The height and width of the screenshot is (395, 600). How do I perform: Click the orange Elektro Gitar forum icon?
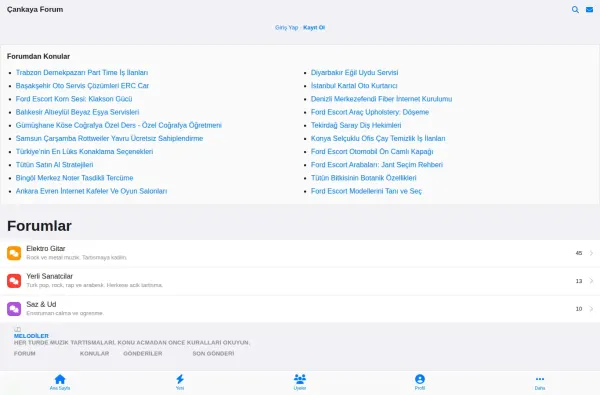14,253
